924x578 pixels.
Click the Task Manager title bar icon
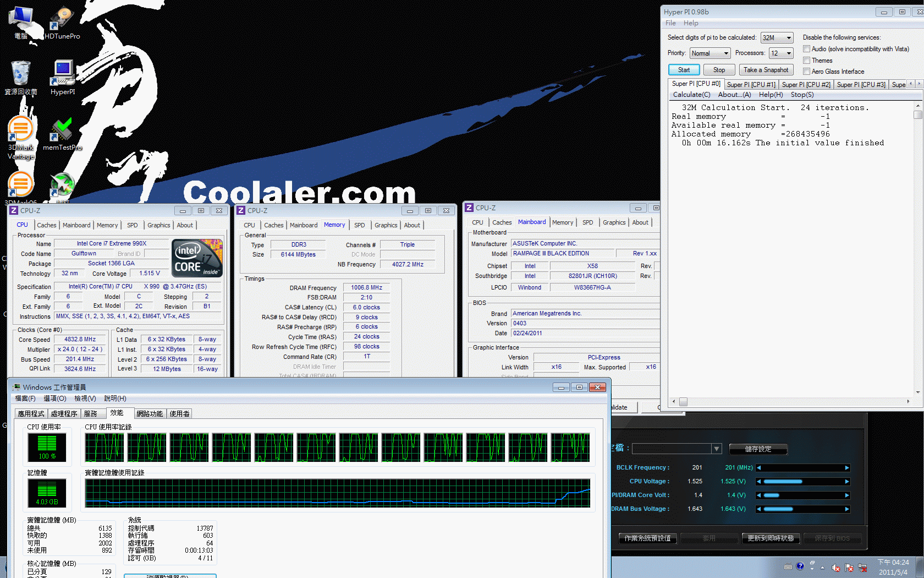coord(16,387)
